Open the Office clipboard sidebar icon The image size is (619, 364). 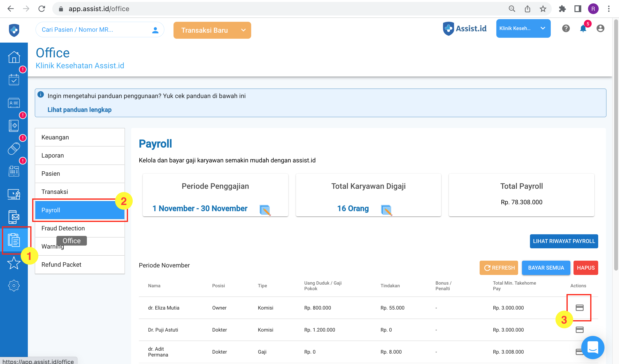pyautogui.click(x=14, y=240)
